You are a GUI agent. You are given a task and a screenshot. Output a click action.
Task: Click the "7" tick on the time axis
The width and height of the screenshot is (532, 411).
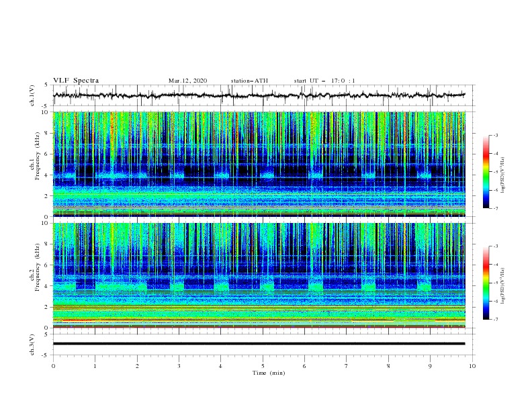[x=347, y=366]
